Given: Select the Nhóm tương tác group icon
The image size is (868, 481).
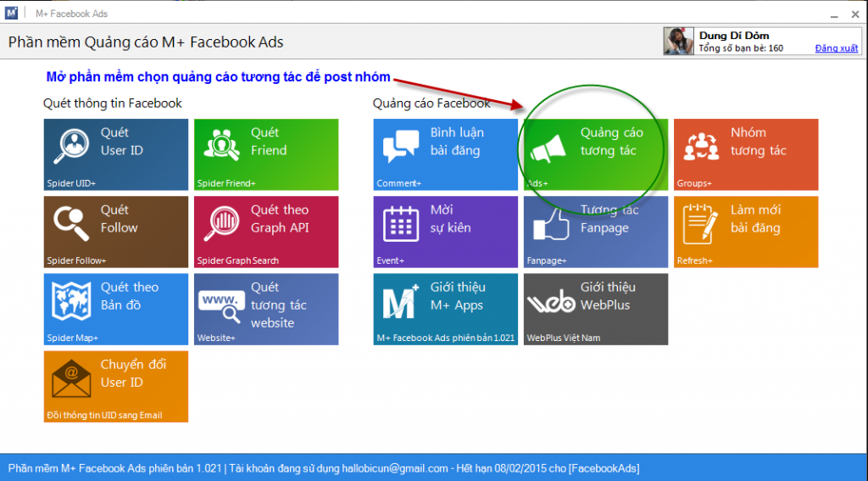Looking at the screenshot, I should [x=701, y=146].
